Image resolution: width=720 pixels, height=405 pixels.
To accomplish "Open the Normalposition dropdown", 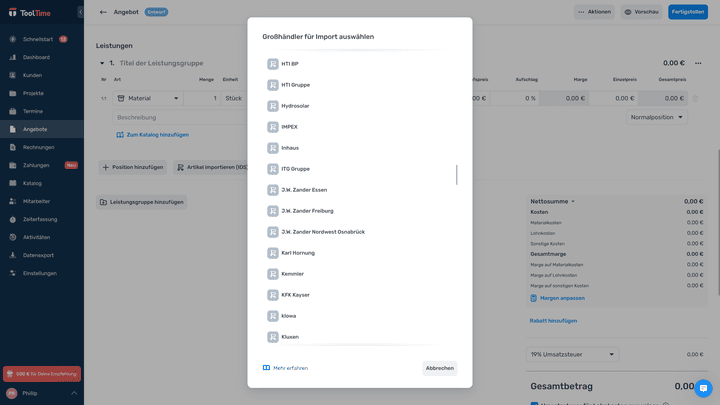I will tap(658, 117).
